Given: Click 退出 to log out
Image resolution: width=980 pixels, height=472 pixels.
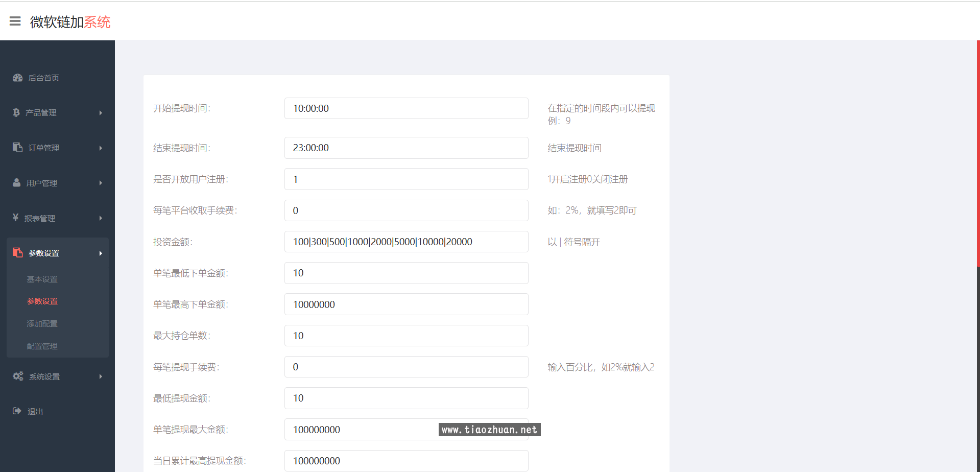Looking at the screenshot, I should (x=35, y=412).
